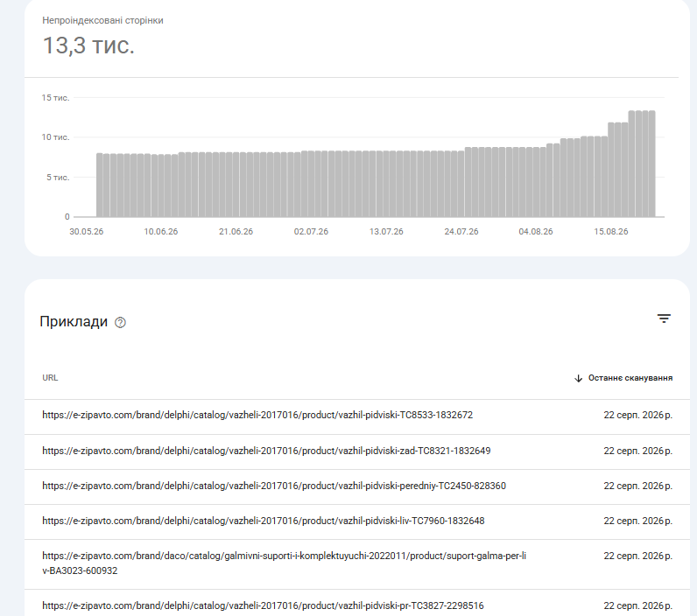This screenshot has height=616, width=697.
Task: Click the scan date in the liv-TC7960 row
Action: tap(637, 521)
